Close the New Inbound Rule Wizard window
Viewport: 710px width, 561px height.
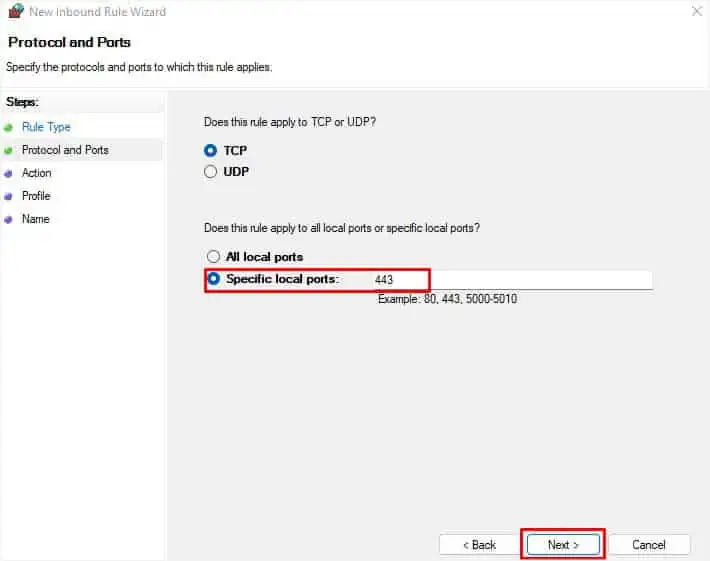pyautogui.click(x=696, y=12)
